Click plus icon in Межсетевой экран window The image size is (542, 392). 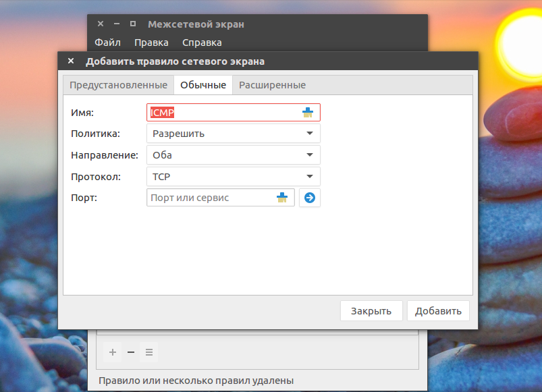(113, 352)
